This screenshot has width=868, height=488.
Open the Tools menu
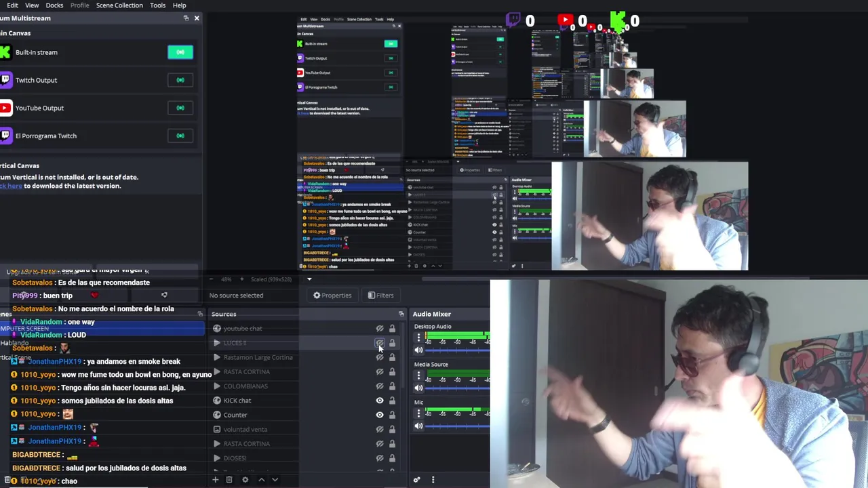click(157, 5)
